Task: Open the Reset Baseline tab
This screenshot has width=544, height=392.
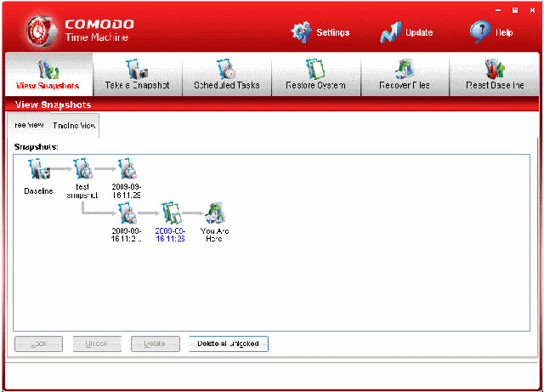Action: 495,75
